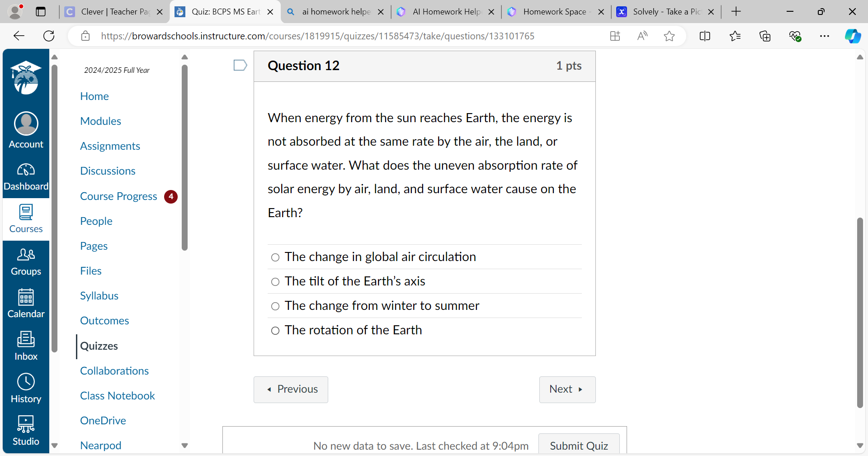This screenshot has height=456, width=868.
Task: Open the Class Notebook link
Action: pos(118,396)
